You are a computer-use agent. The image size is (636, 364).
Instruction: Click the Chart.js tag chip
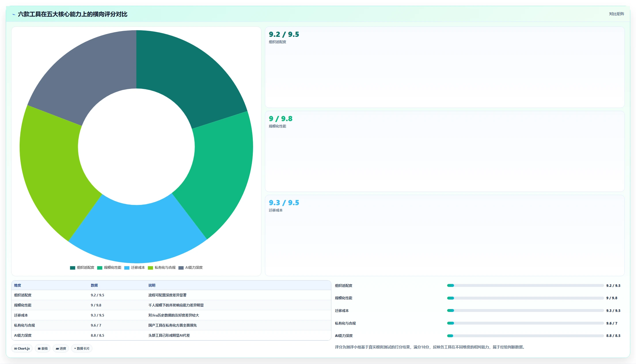pyautogui.click(x=22, y=348)
